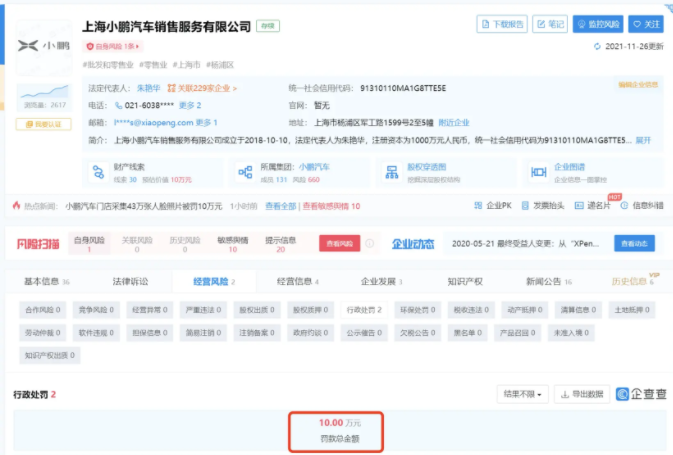Open 小鹏汽车 group link
This screenshot has width=673, height=455.
pos(314,167)
